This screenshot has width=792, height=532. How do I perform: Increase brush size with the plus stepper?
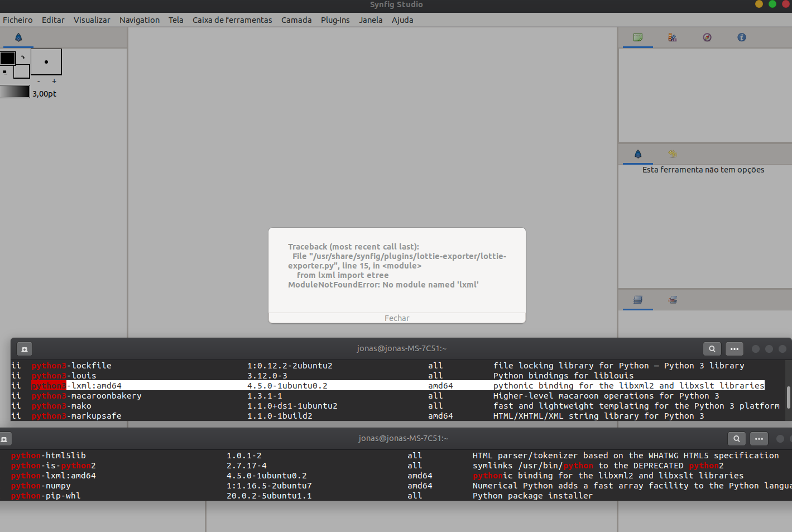53,81
